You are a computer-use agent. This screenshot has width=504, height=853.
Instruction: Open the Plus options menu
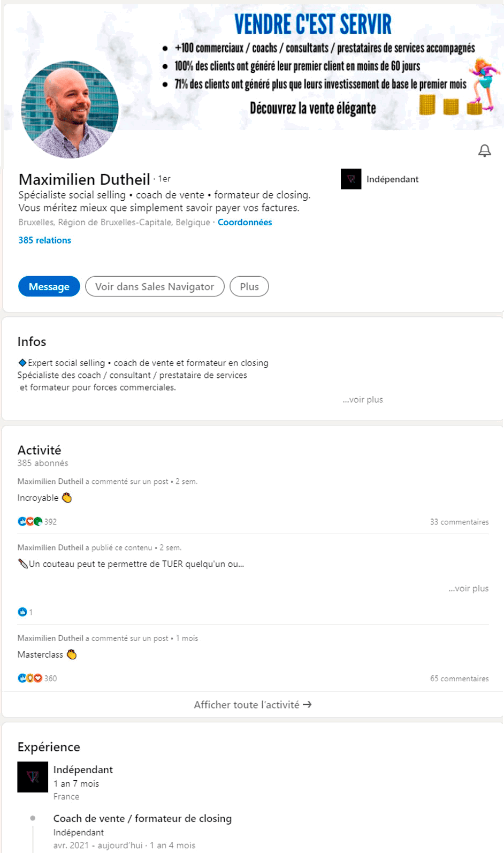coord(249,286)
